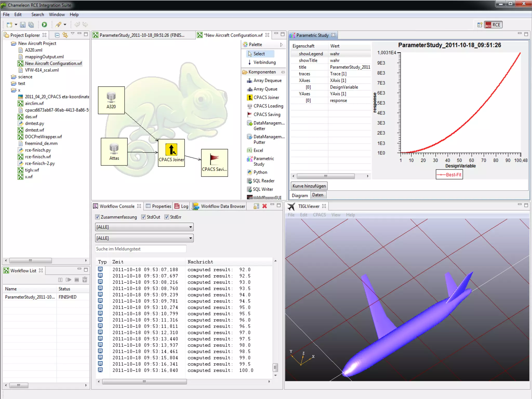Image resolution: width=532 pixels, height=399 pixels.
Task: Toggle the StdErr checkbox
Action: (x=167, y=217)
